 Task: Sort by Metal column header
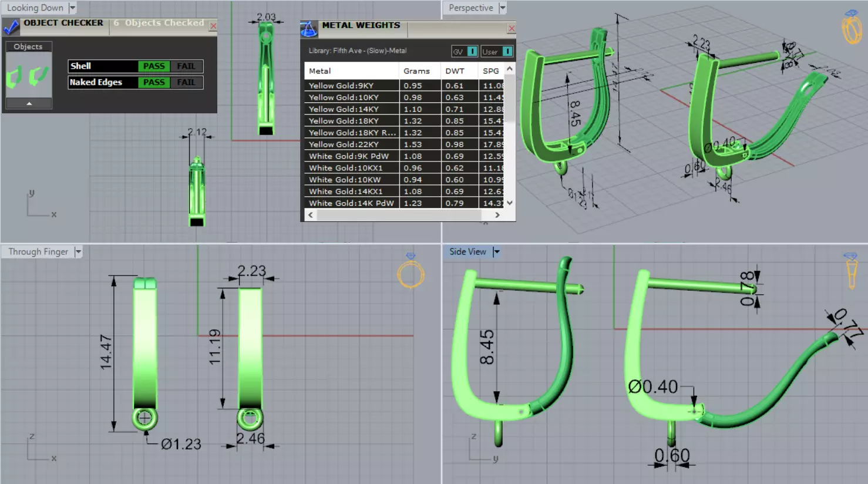pyautogui.click(x=351, y=70)
